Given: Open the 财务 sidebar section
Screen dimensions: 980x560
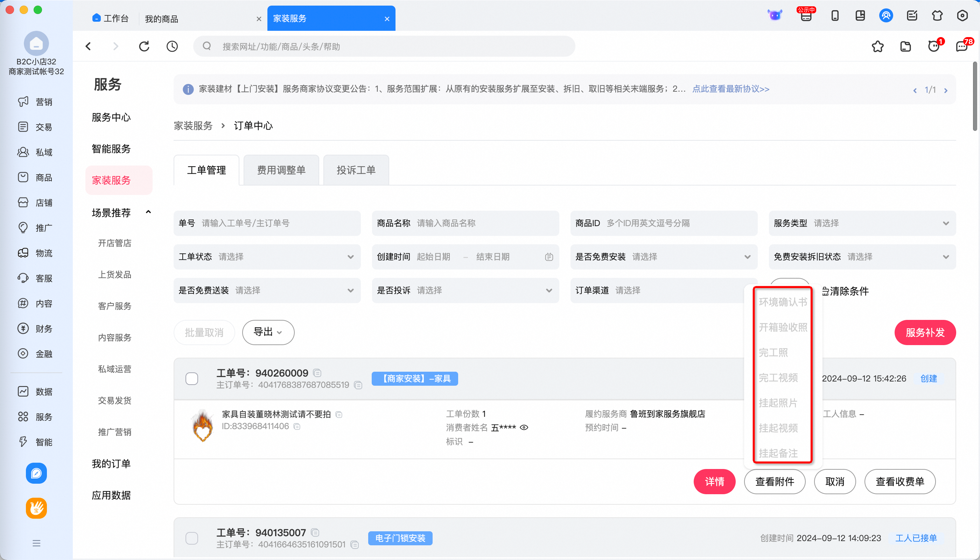Looking at the screenshot, I should tap(35, 328).
